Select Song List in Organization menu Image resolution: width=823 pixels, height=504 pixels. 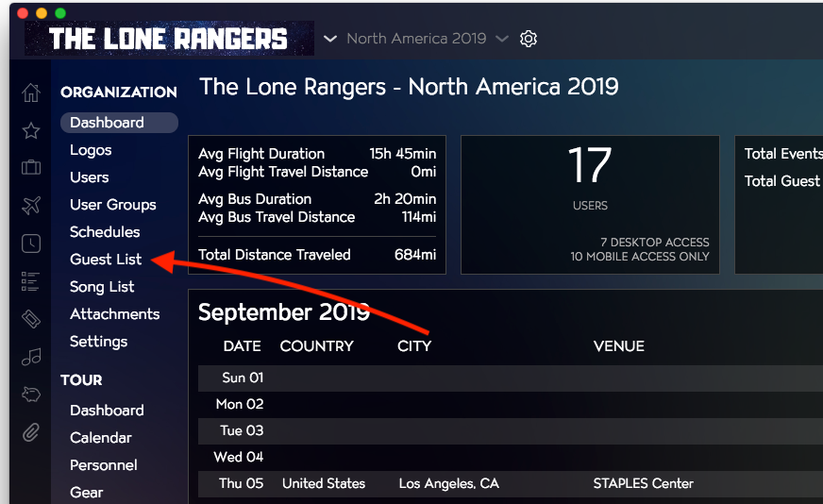click(102, 287)
